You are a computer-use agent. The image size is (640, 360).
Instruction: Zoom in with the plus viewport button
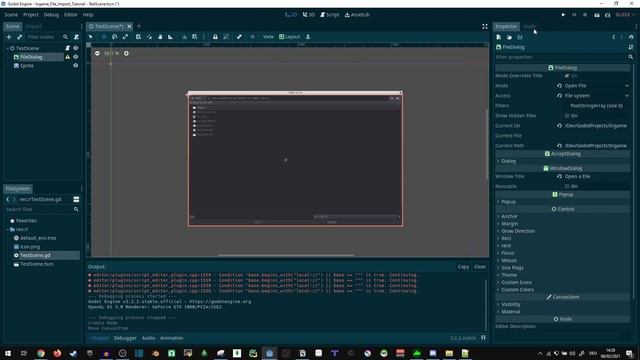point(126,53)
